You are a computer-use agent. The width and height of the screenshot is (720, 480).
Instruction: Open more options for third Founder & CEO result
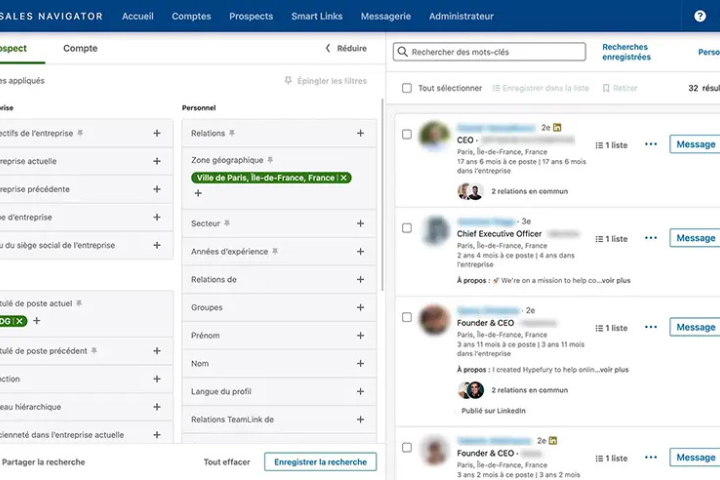[651, 327]
